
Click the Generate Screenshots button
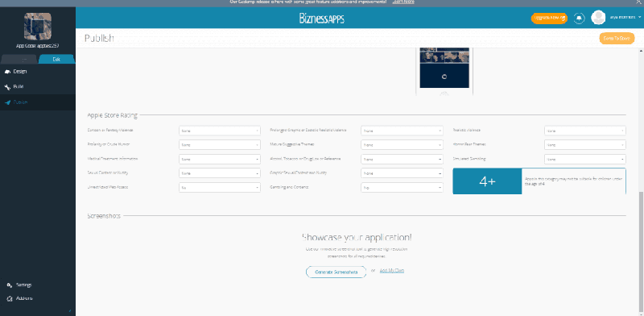336,272
